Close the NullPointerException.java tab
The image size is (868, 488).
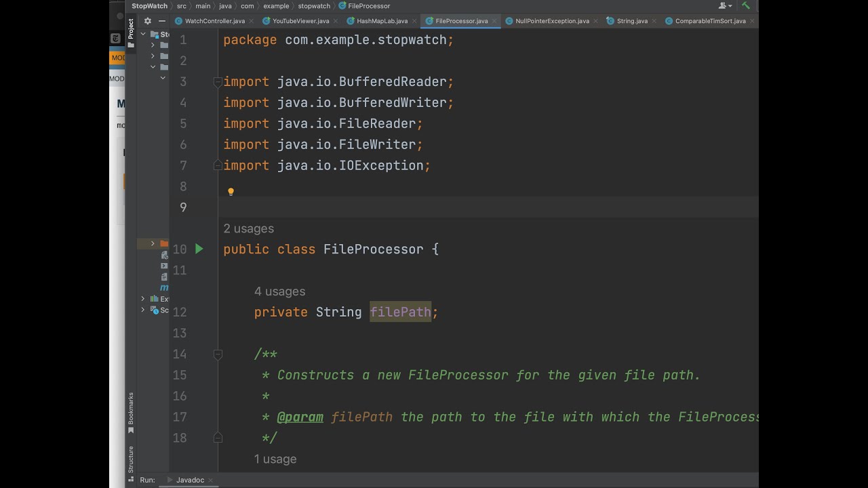click(596, 21)
